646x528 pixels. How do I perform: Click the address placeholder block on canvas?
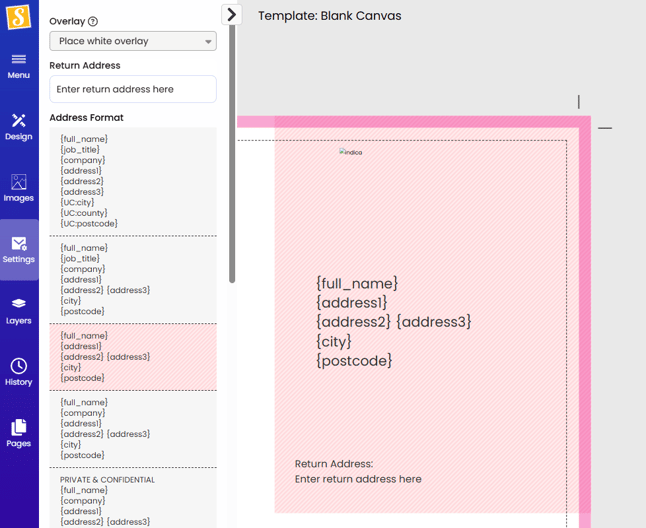pyautogui.click(x=393, y=322)
